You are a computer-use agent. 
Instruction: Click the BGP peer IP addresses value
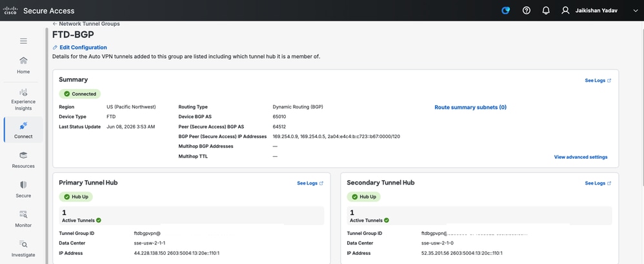click(x=336, y=136)
